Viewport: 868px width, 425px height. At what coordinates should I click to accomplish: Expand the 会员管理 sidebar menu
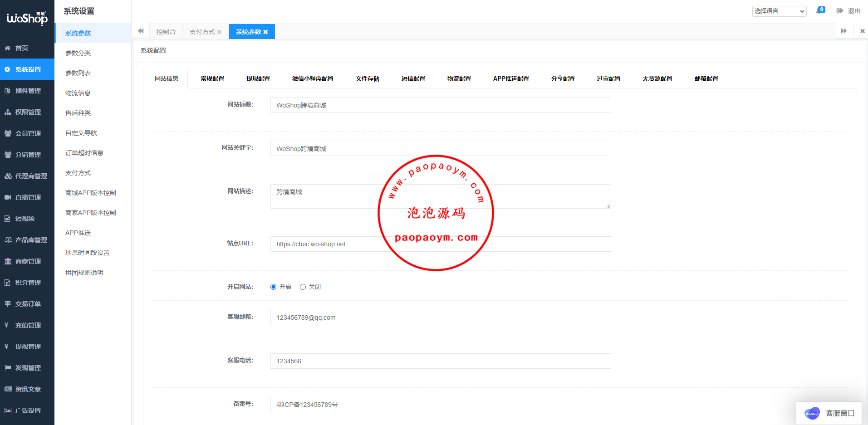click(28, 133)
